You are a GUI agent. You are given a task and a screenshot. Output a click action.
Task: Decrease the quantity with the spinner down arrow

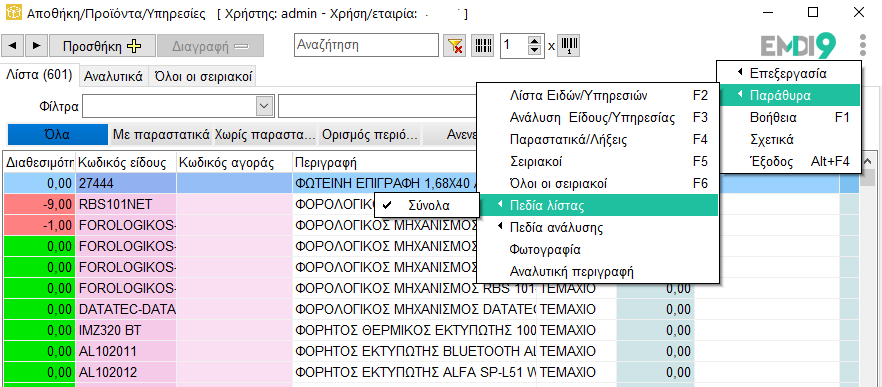(534, 51)
